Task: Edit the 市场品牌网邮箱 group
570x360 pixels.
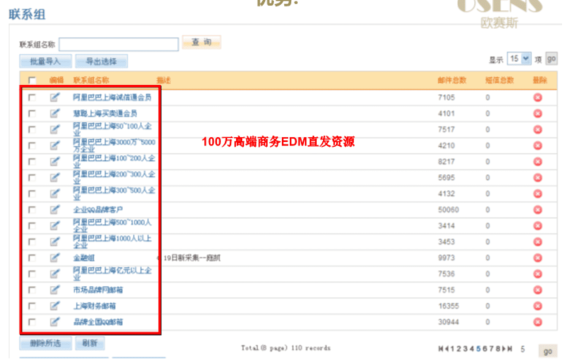Action: (55, 290)
